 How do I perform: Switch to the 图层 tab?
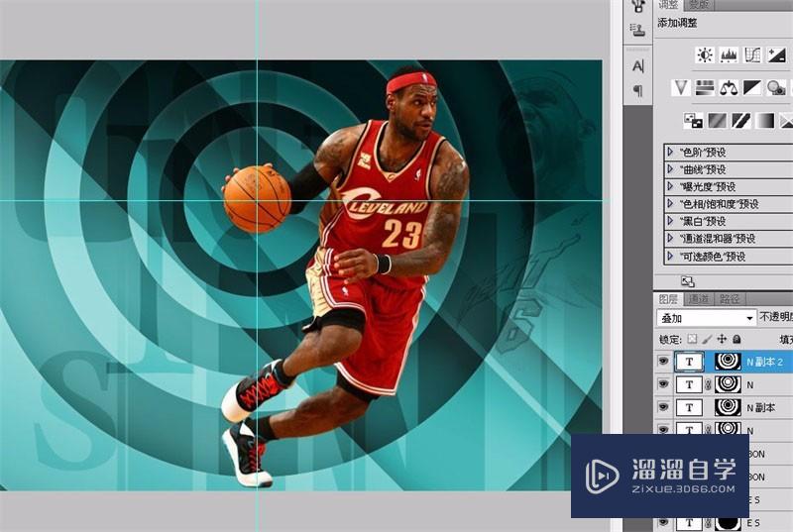coord(668,299)
